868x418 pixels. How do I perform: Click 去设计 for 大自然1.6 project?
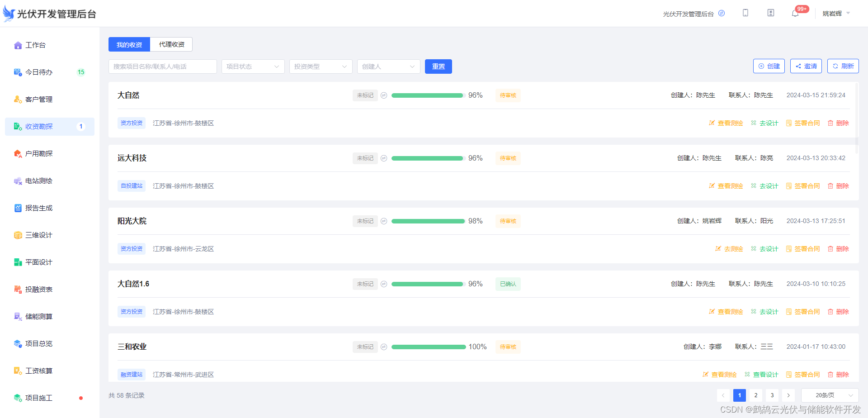[x=764, y=312]
